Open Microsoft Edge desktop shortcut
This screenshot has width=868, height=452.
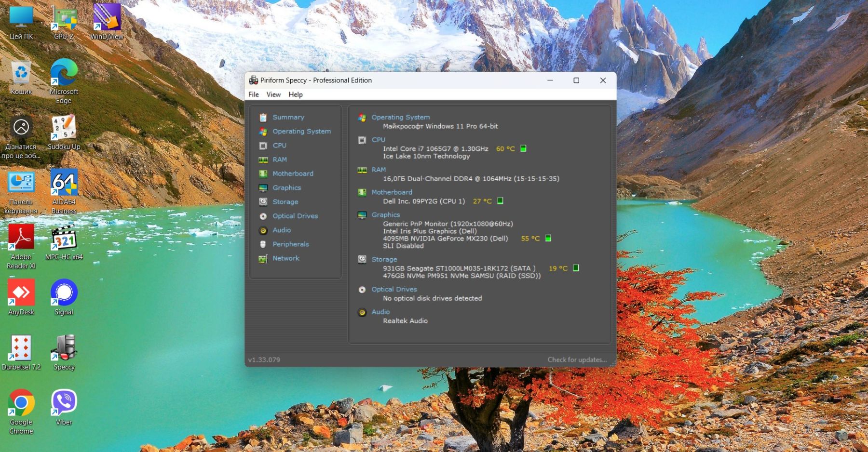(x=64, y=81)
